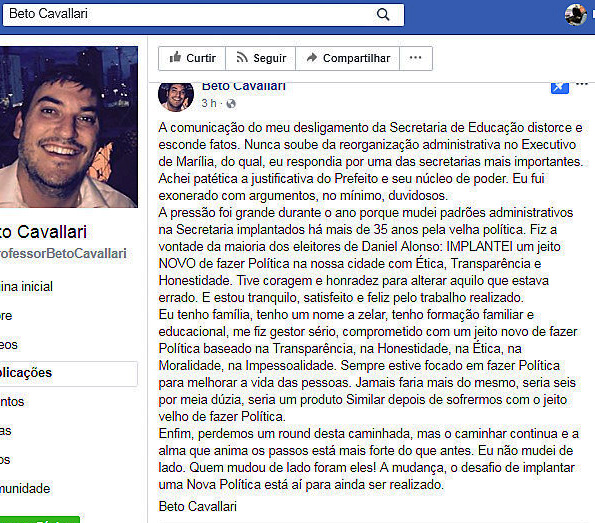Click the public globe privacy icon

click(x=231, y=104)
